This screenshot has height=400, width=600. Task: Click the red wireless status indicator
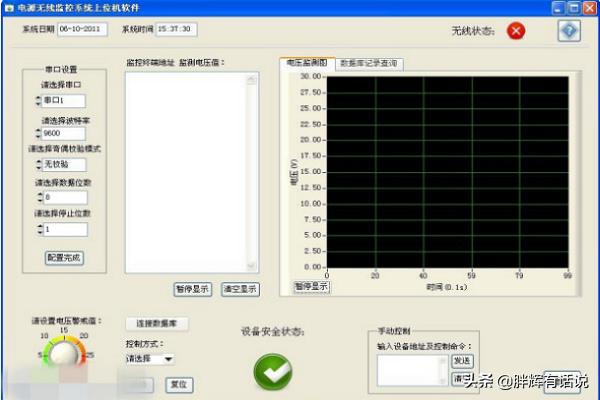516,30
